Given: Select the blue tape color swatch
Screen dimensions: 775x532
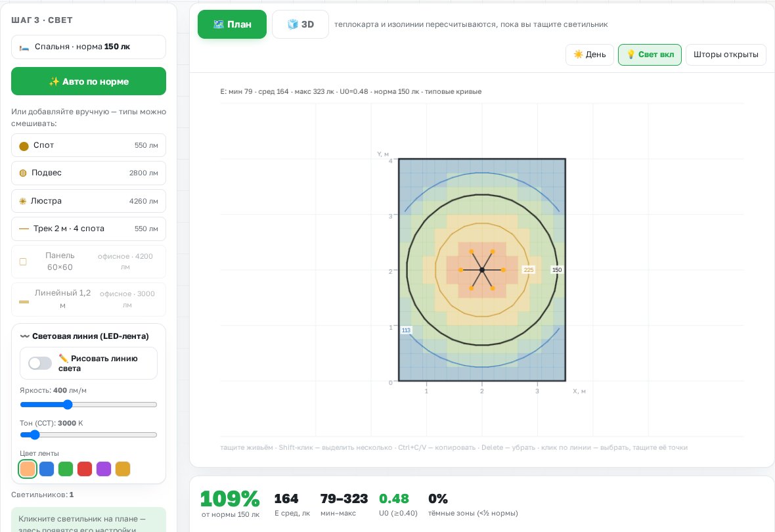Looking at the screenshot, I should click(x=47, y=469).
